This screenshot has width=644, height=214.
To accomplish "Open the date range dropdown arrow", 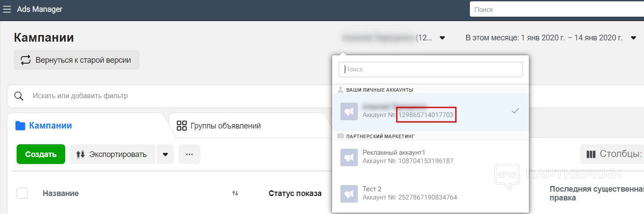I will click(x=633, y=38).
